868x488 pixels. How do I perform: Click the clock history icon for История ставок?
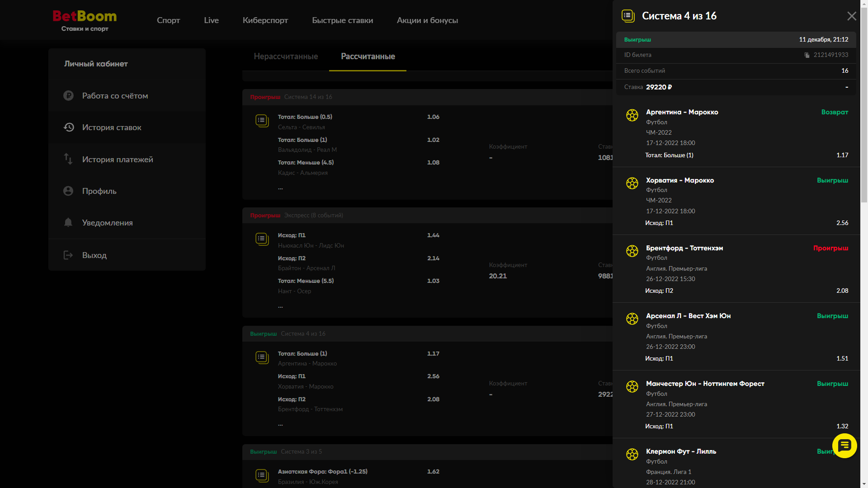(x=68, y=127)
